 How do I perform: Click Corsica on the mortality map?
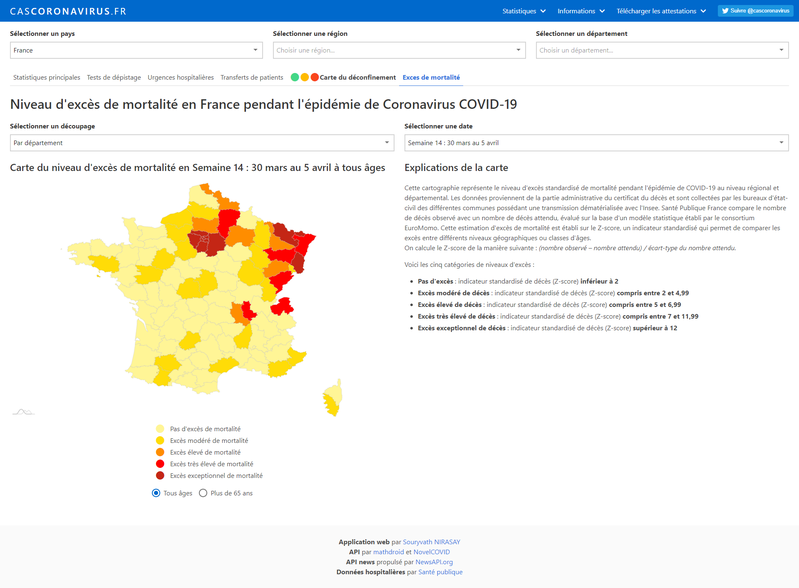click(x=333, y=398)
